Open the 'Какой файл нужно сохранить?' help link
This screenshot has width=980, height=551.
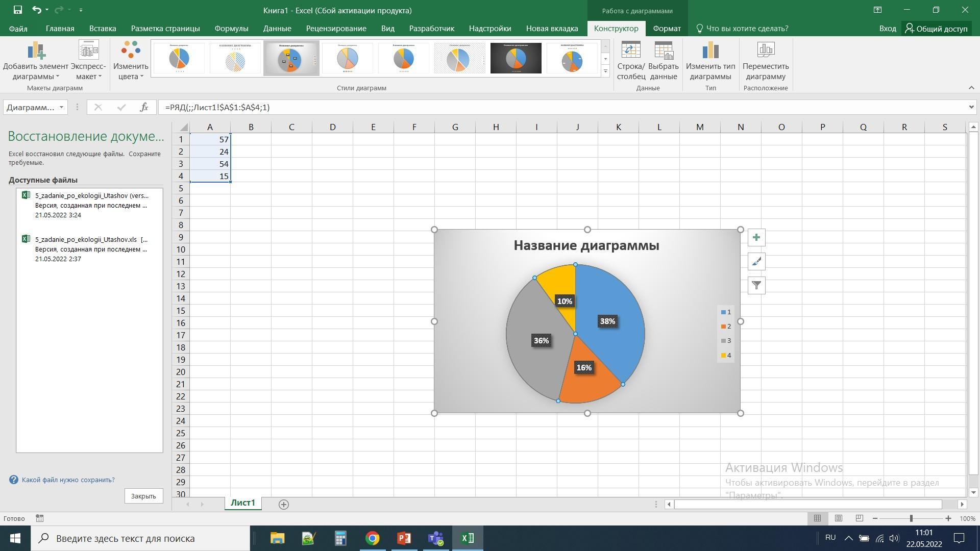tap(68, 480)
